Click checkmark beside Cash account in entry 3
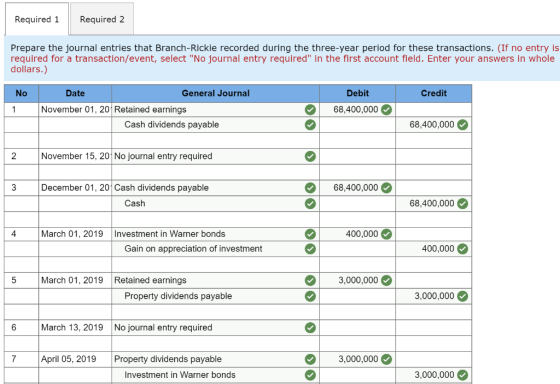The height and width of the screenshot is (384, 560). click(310, 204)
